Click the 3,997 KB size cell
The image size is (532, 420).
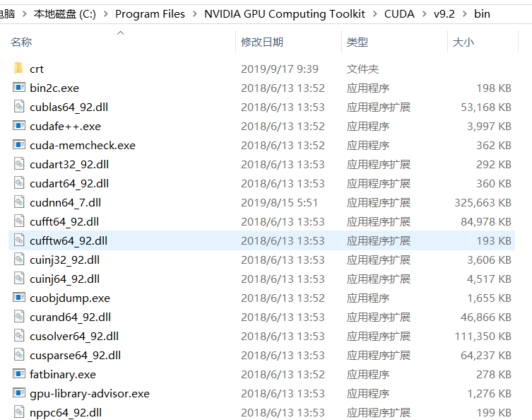click(x=489, y=126)
